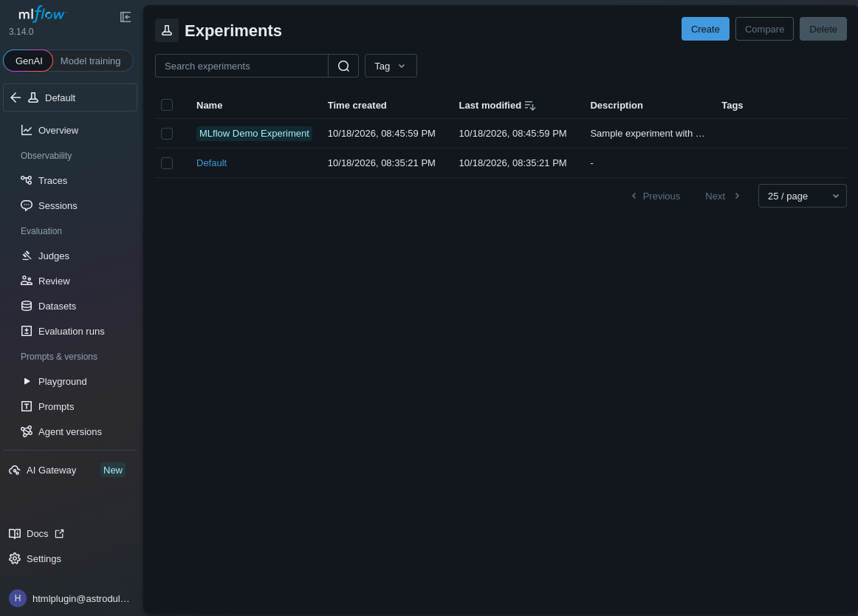
Task: Click the Review people icon
Action: click(27, 281)
